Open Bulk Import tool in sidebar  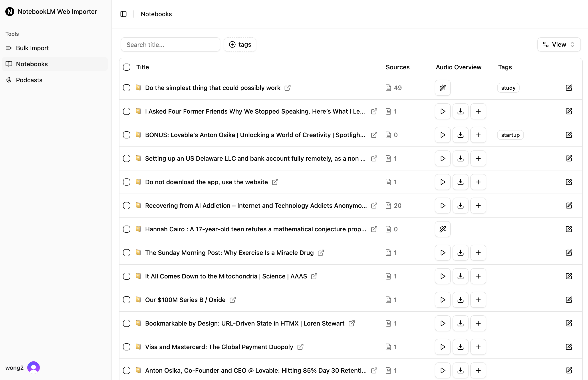[x=55, y=48]
